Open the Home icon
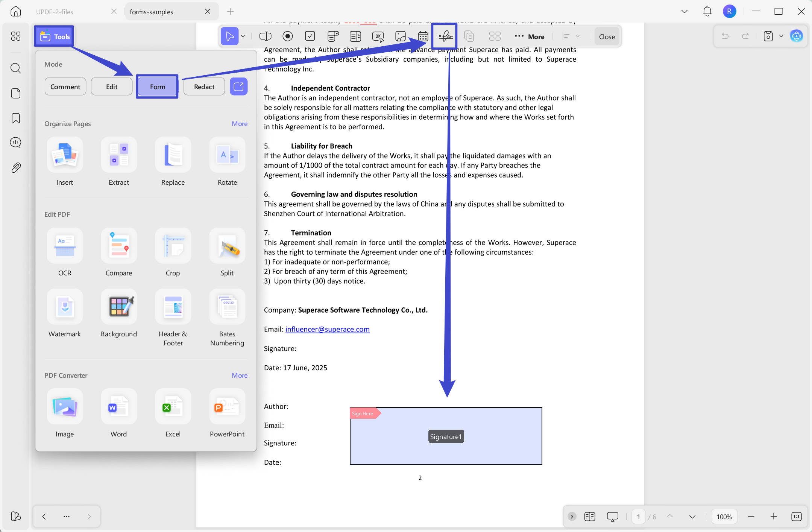Image resolution: width=812 pixels, height=532 pixels. coord(15,11)
